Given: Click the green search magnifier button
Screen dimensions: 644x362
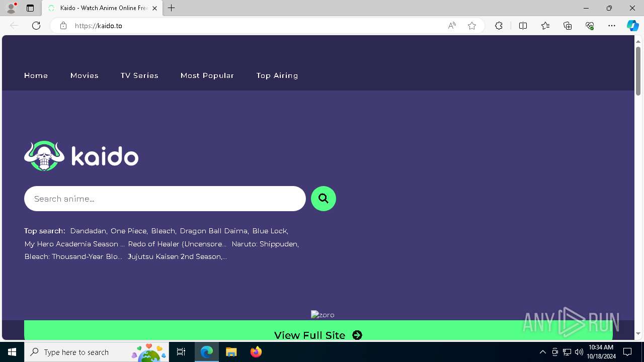Looking at the screenshot, I should pyautogui.click(x=324, y=199).
